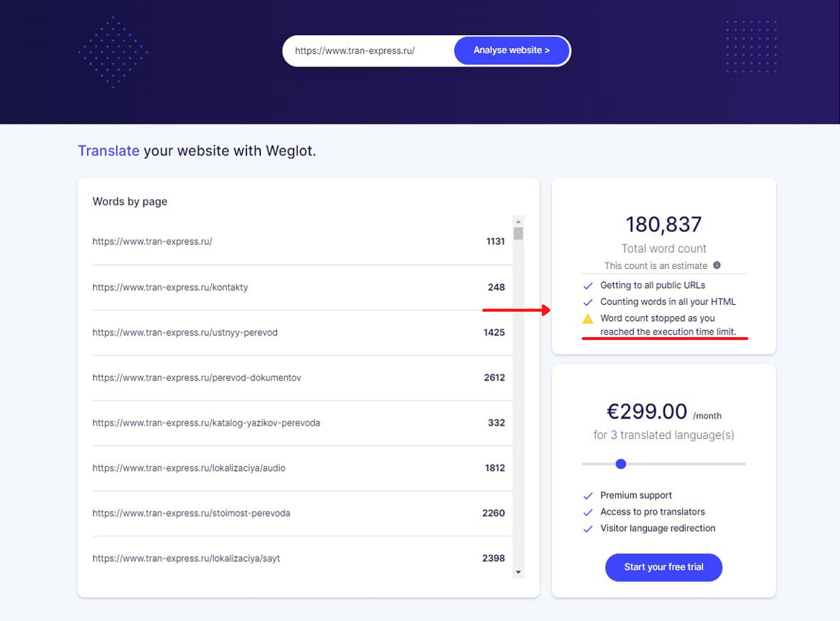Focus the website URL input field
Screen dimensions: 840x621
click(369, 51)
